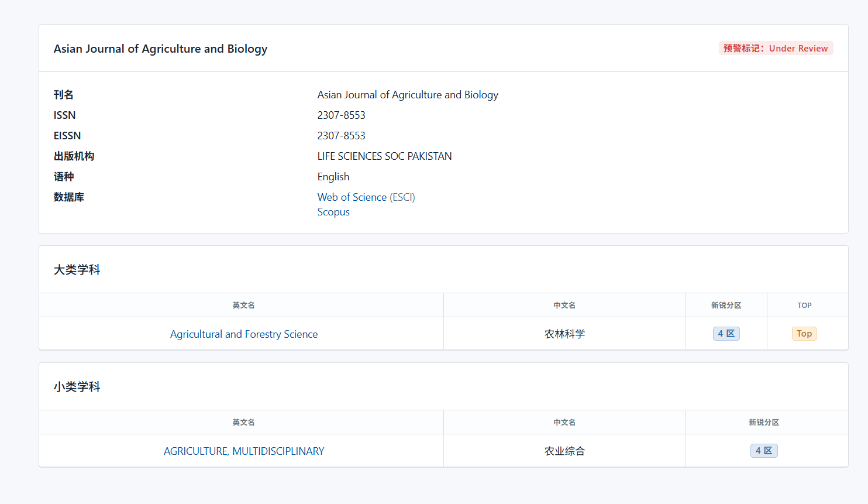
Task: Click the Agricultural and Forestry Science link
Action: click(x=244, y=334)
